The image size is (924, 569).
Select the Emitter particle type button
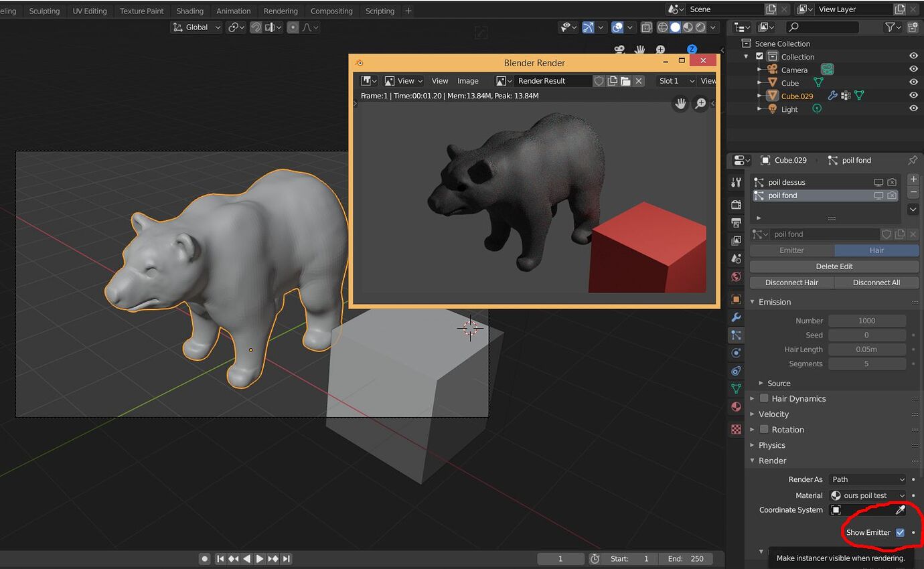[x=791, y=250]
